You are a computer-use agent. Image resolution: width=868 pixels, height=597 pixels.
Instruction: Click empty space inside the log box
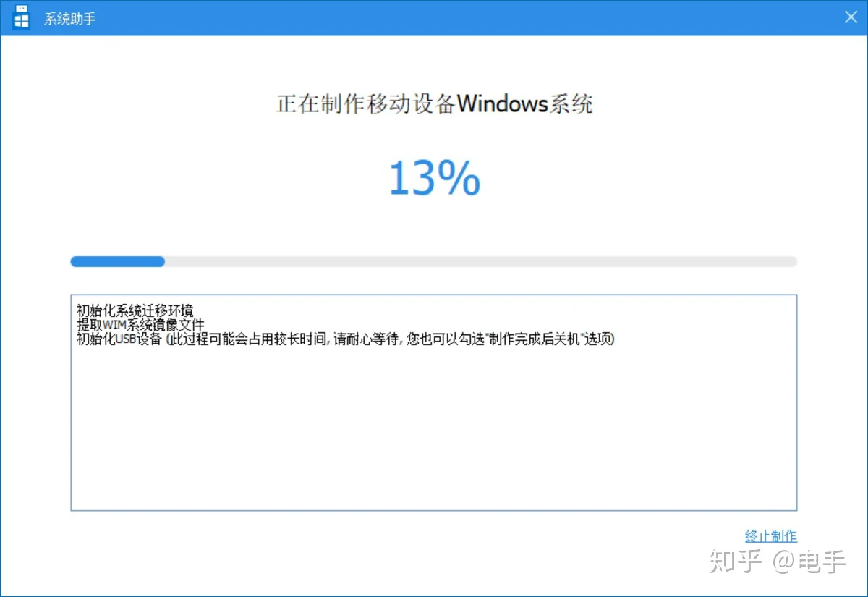click(x=434, y=434)
